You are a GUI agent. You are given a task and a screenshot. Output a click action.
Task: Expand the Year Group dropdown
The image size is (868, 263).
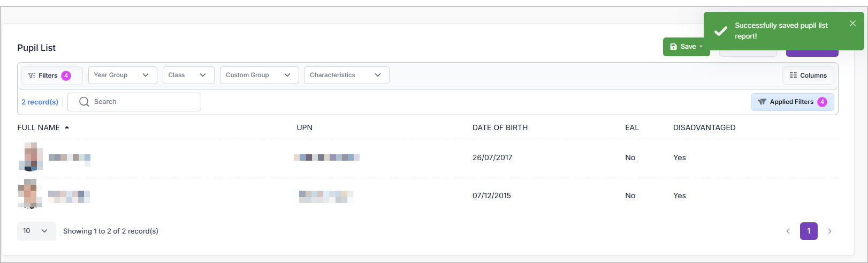(x=122, y=75)
